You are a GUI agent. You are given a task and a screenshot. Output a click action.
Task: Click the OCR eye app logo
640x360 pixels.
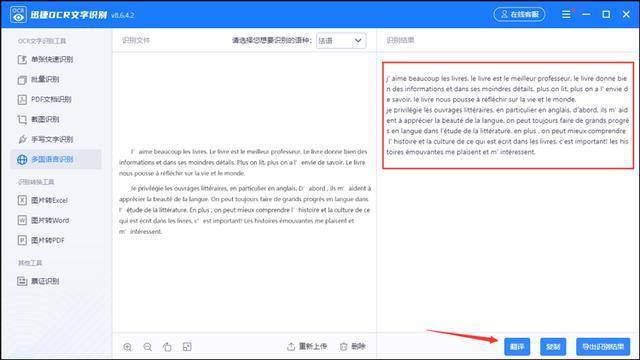18,15
